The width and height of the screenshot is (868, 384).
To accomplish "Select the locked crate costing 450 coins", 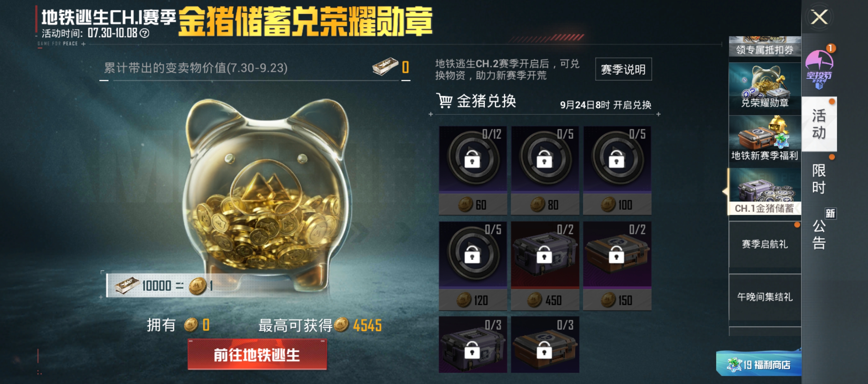I will 545,266.
